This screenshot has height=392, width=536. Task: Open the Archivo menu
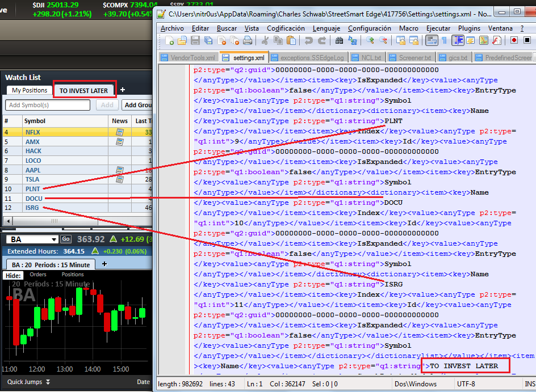coord(172,28)
